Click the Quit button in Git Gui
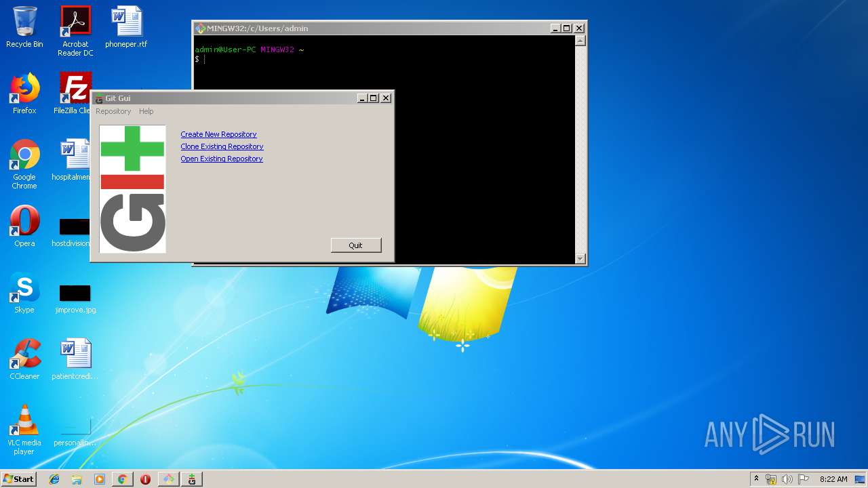 [356, 245]
